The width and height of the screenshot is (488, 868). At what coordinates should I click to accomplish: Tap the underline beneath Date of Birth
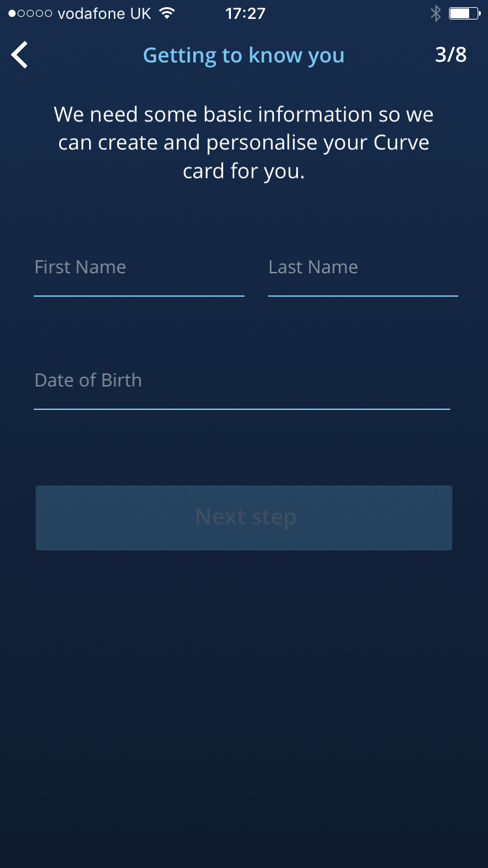click(x=241, y=409)
